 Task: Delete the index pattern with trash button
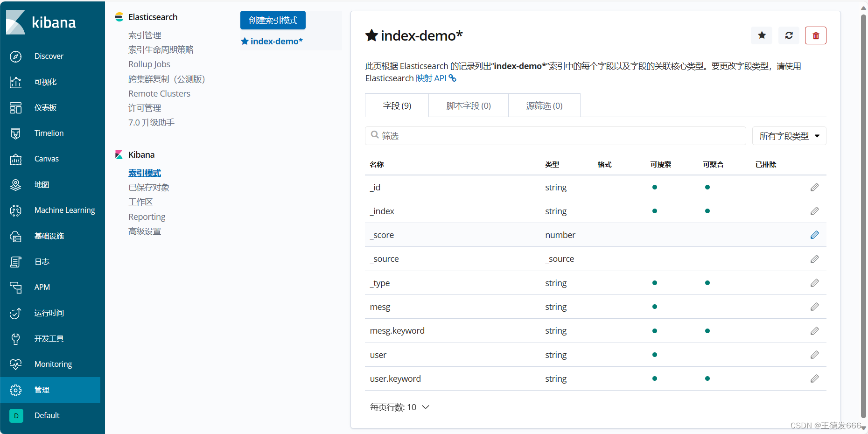click(816, 35)
